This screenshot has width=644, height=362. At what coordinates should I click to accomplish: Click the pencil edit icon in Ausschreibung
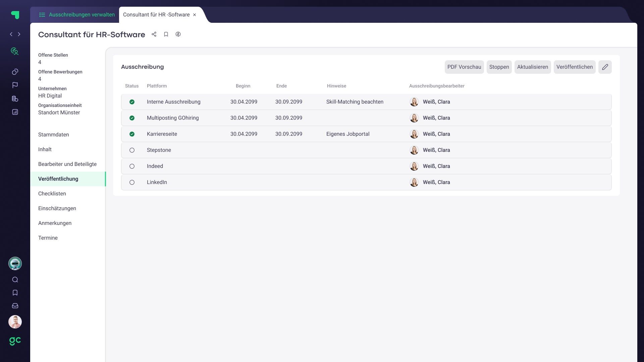point(605,67)
